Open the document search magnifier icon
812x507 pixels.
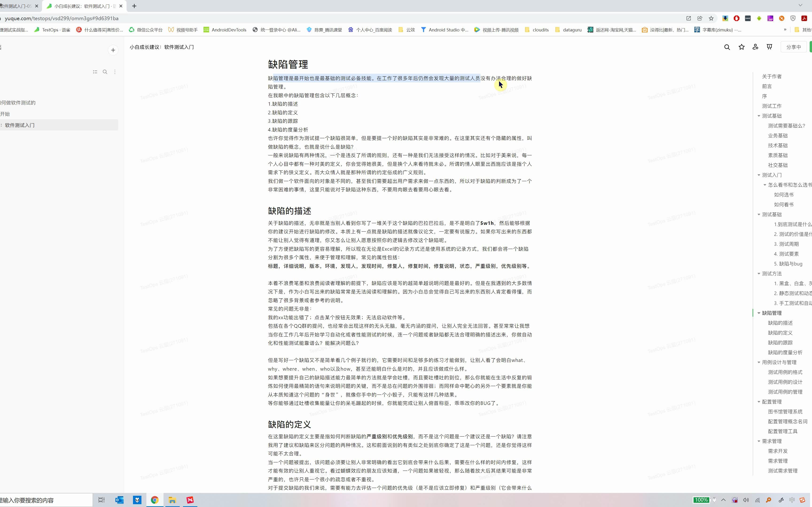click(x=727, y=47)
